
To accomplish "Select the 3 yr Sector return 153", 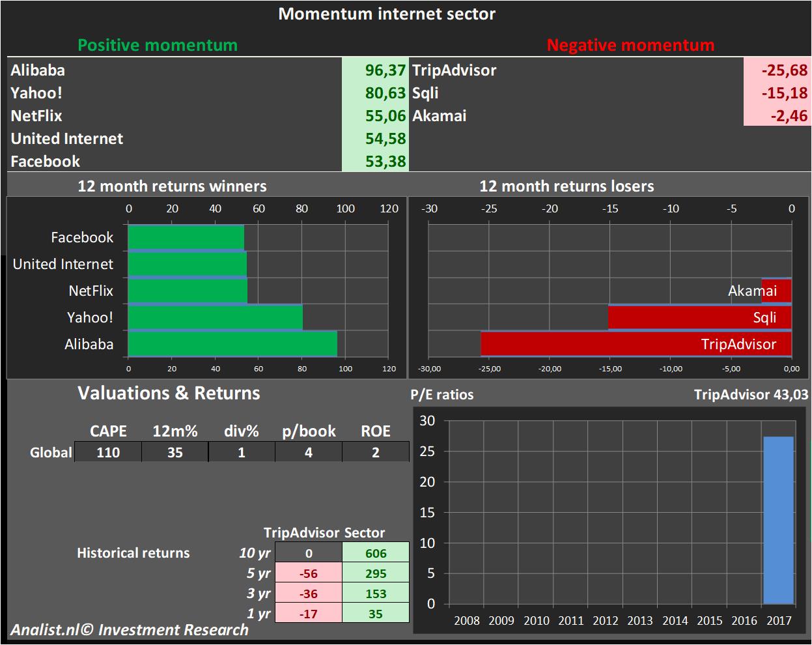I will click(376, 594).
